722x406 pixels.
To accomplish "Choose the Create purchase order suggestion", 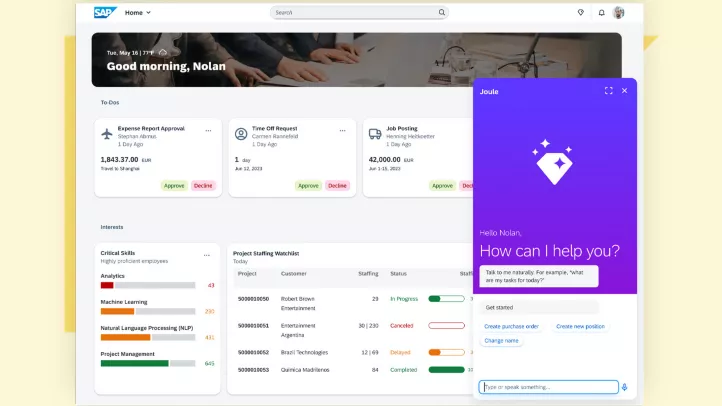I will coord(511,326).
